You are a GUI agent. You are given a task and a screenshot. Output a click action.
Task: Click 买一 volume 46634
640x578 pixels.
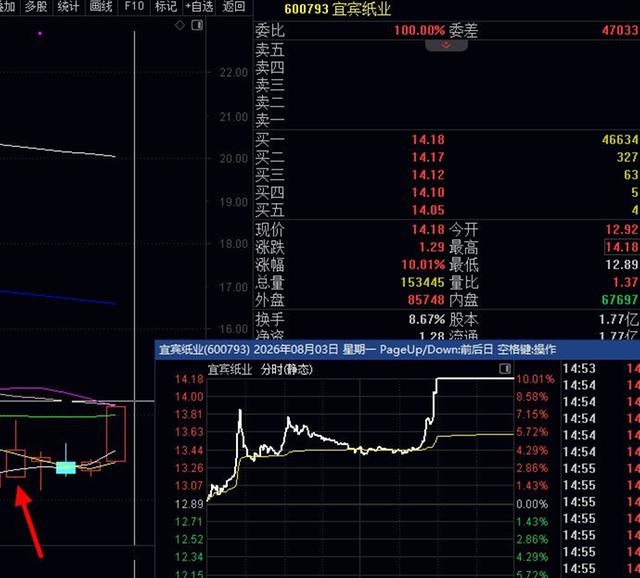point(620,140)
